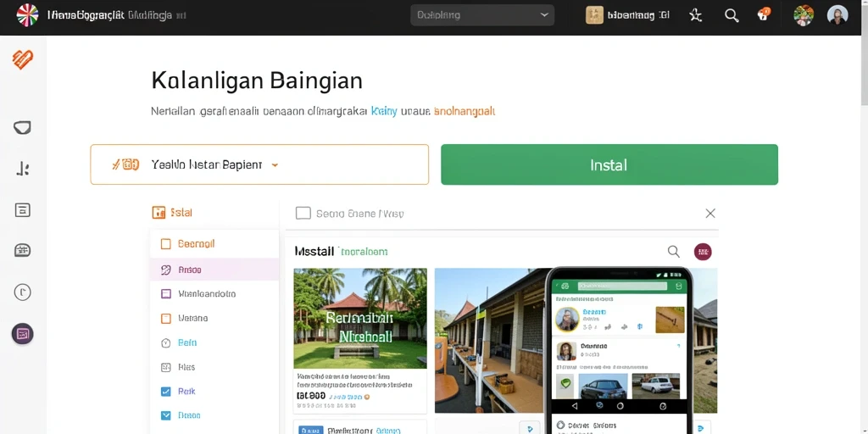Click the orange Istal panel header icon
This screenshot has width=868, height=434.
click(x=159, y=212)
